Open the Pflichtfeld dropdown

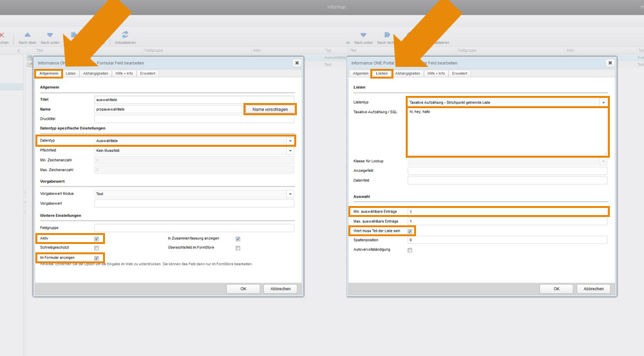pos(290,151)
